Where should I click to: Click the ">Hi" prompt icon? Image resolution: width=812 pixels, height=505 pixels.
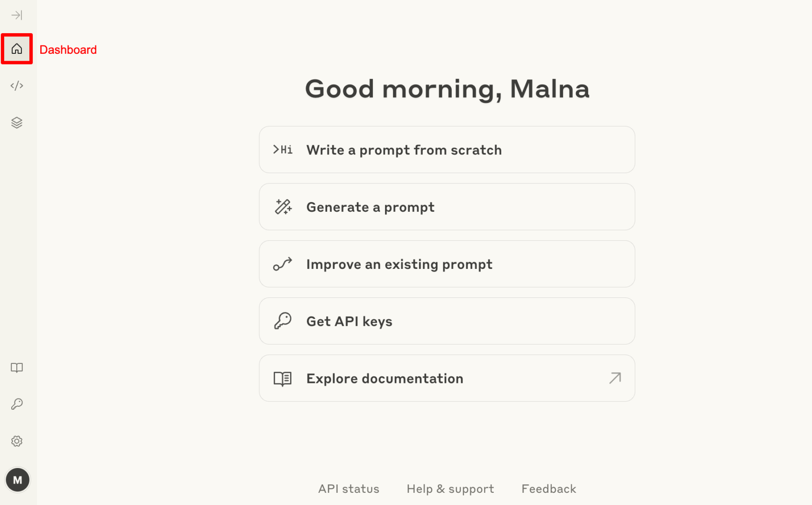click(x=283, y=150)
